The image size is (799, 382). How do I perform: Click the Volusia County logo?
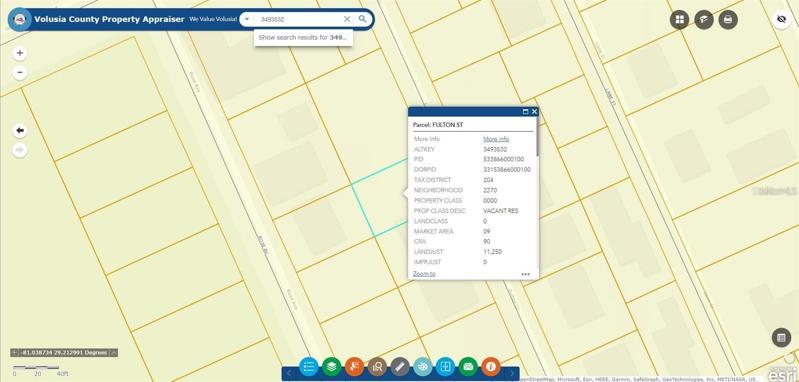(x=20, y=19)
